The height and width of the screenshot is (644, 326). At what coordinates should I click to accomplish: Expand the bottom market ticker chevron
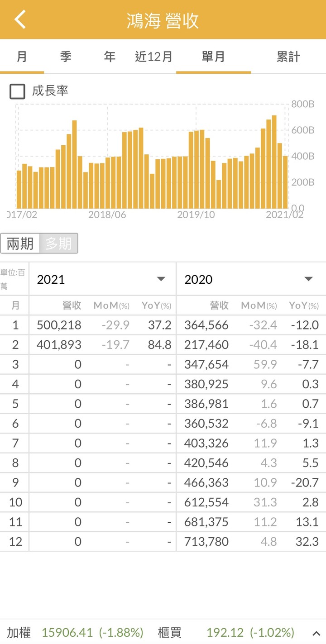coord(316,633)
